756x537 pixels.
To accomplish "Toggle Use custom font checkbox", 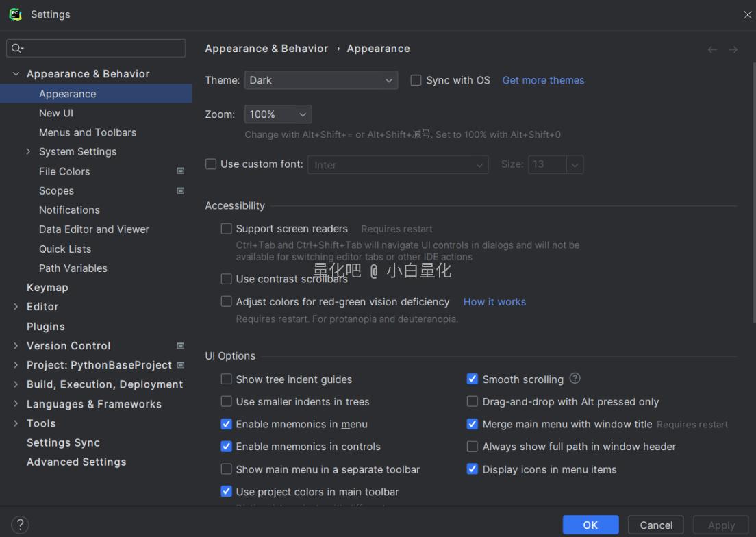I will (211, 164).
